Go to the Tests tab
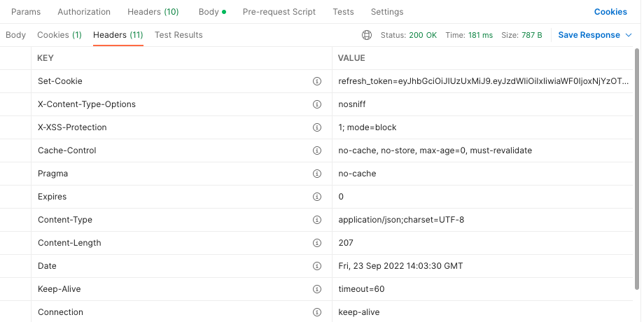This screenshot has width=644, height=322. pos(344,12)
